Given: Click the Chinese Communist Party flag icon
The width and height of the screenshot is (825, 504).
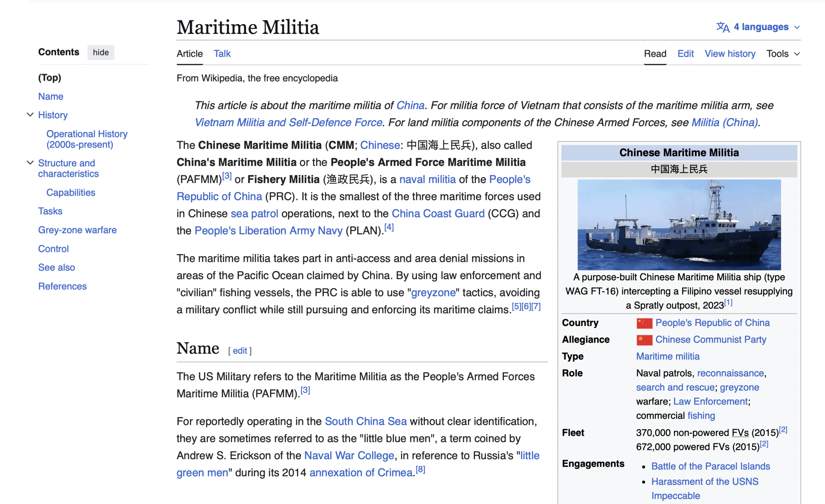Looking at the screenshot, I should [x=644, y=340].
